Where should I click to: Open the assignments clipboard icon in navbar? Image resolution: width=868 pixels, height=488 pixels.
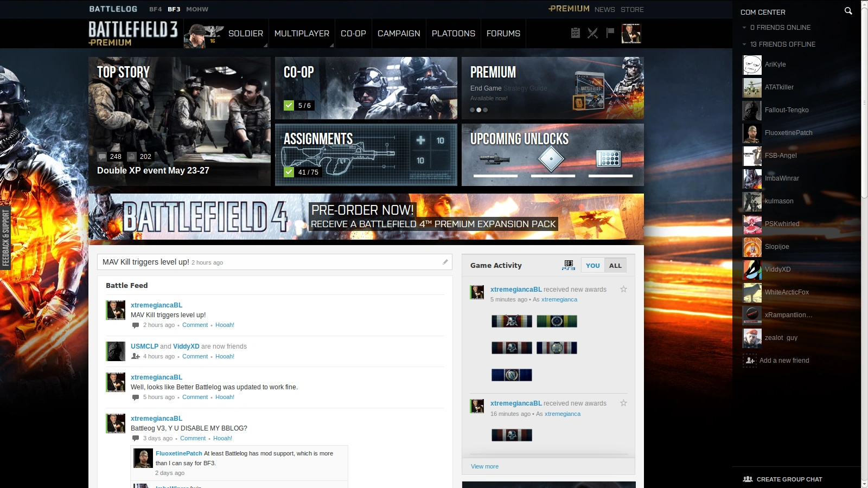coord(576,33)
